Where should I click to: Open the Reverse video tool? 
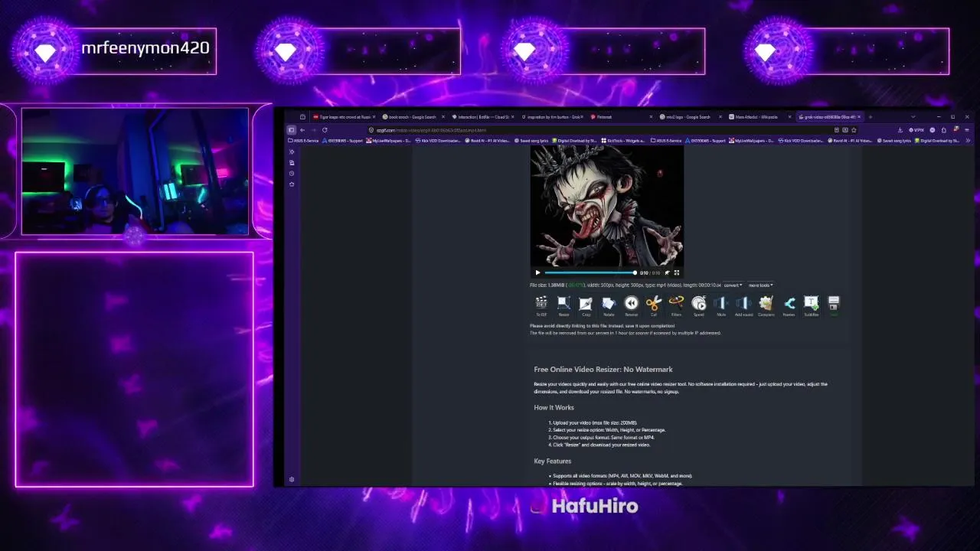631,306
